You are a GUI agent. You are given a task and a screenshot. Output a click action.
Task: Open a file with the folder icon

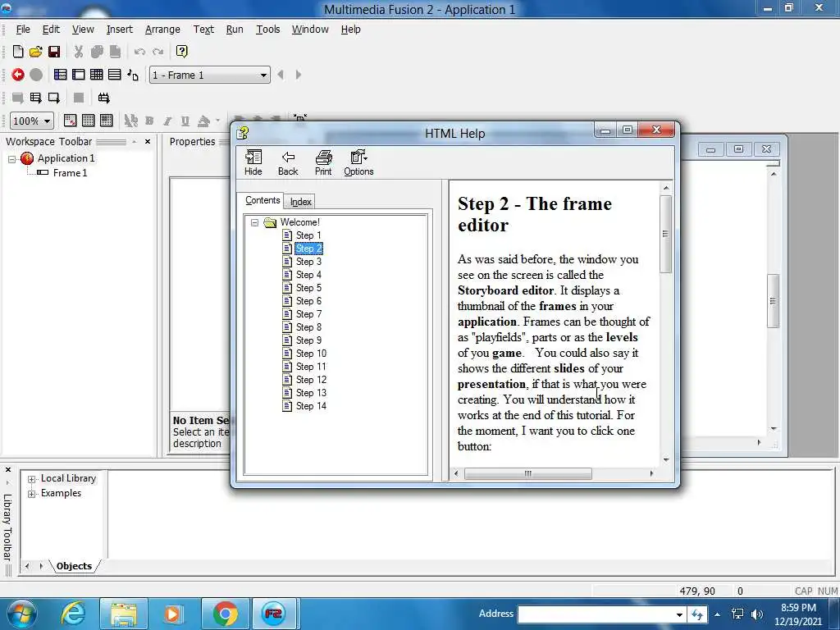(x=36, y=52)
